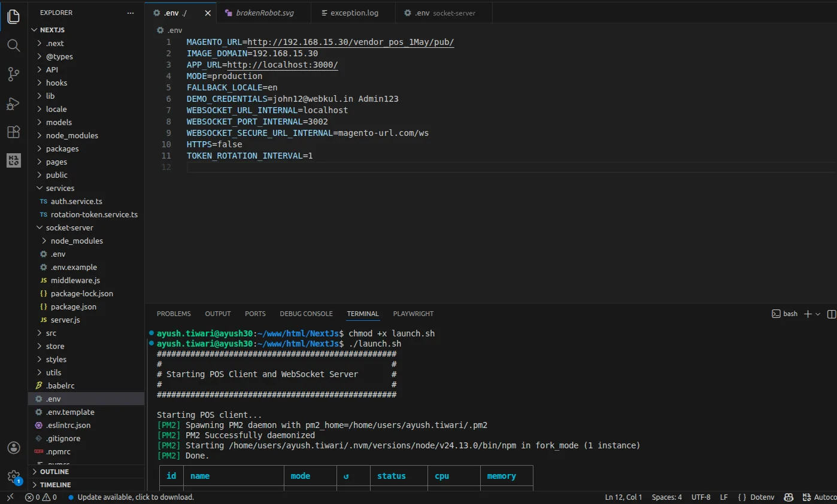The image size is (837, 504).
Task: Collapse the services folder
Action: coord(86,188)
